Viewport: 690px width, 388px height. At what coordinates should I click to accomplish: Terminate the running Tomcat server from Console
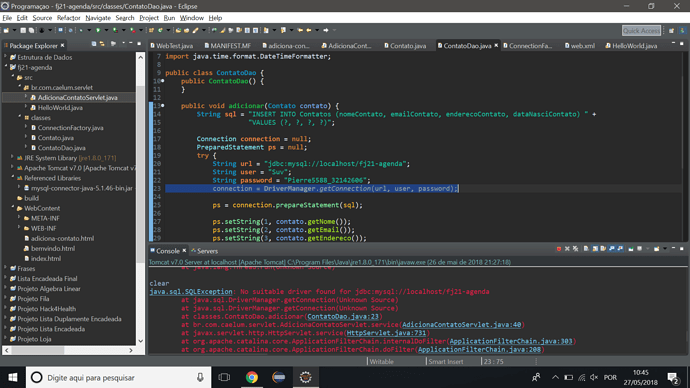point(559,249)
